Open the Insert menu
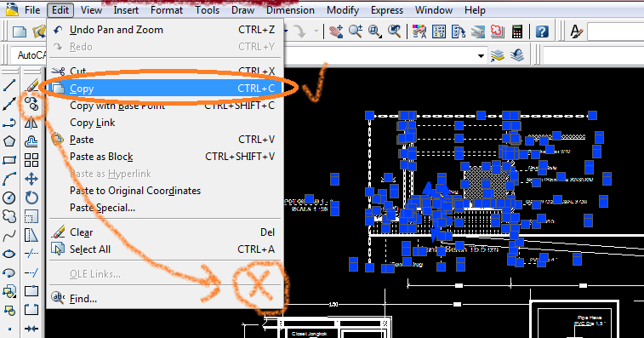 (x=126, y=10)
